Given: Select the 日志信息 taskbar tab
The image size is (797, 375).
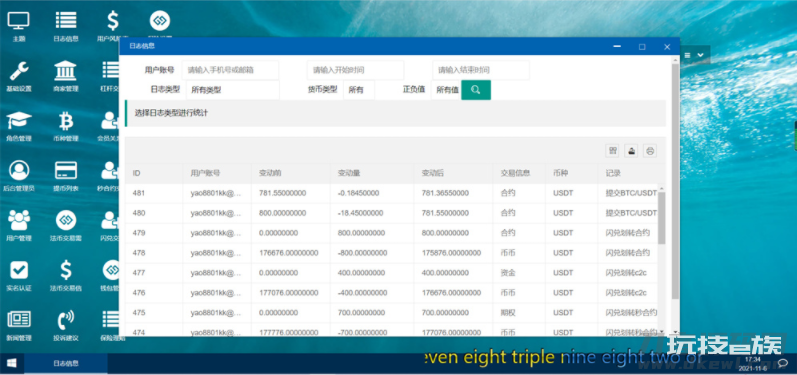Looking at the screenshot, I should coord(66,363).
